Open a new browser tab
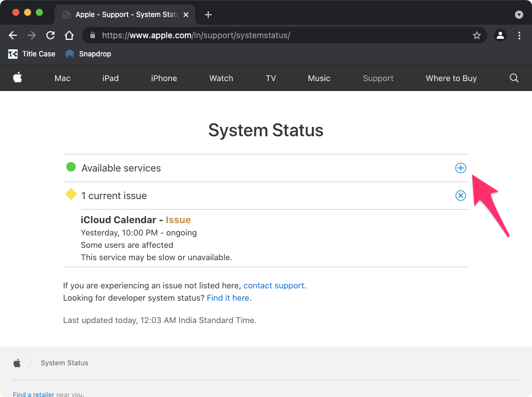Viewport: 532px width, 397px height. 208,15
